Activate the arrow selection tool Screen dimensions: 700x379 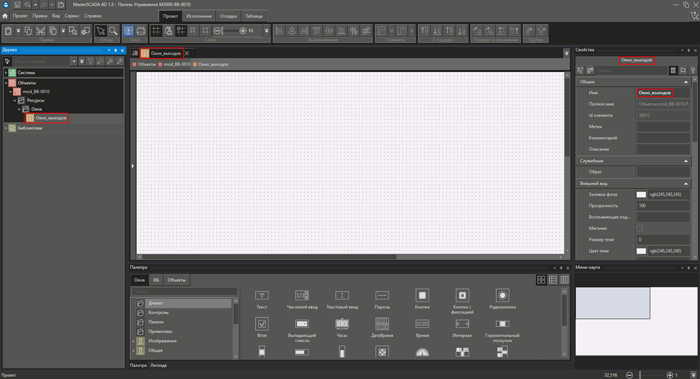pyautogui.click(x=101, y=31)
